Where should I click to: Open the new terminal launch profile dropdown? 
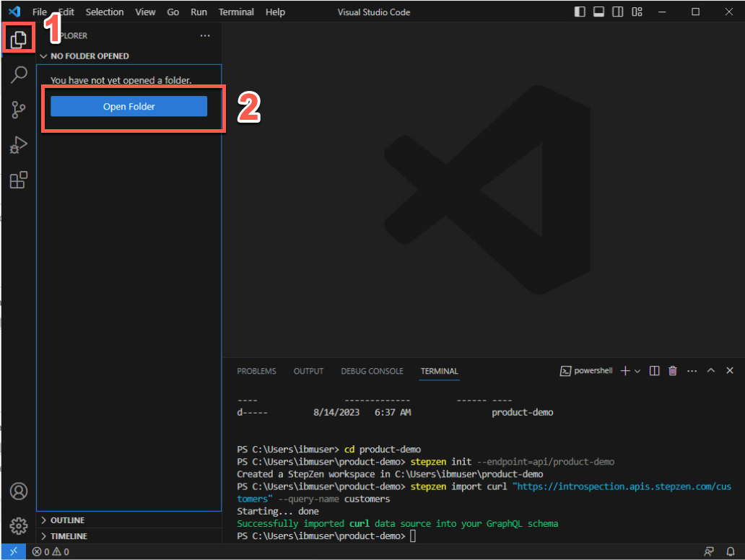(637, 371)
